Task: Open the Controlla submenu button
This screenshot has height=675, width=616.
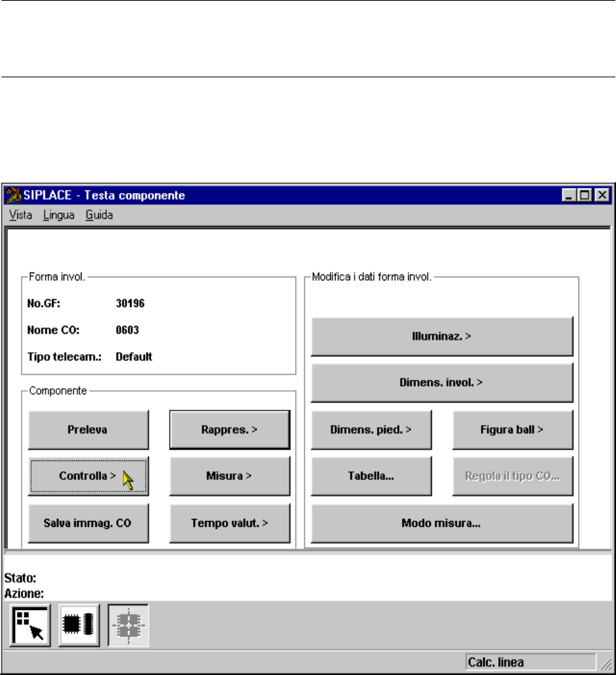Action: (88, 476)
